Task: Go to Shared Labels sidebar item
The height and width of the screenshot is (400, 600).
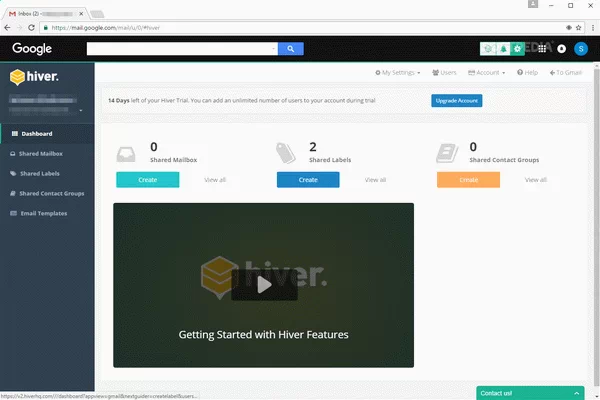Action: click(40, 173)
